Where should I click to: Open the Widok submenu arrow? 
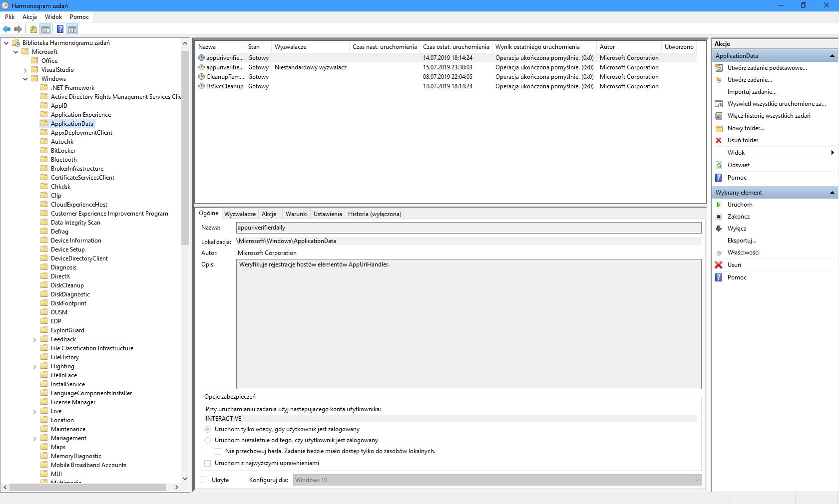tap(833, 153)
